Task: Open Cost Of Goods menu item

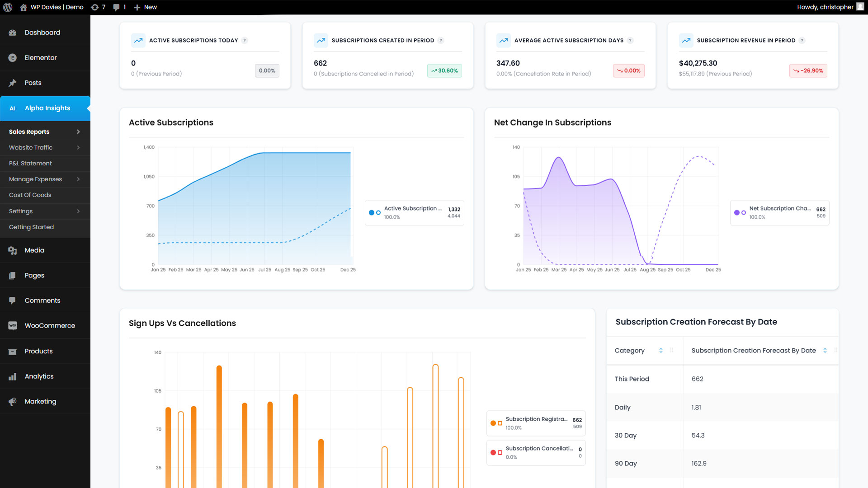Action: (x=30, y=195)
